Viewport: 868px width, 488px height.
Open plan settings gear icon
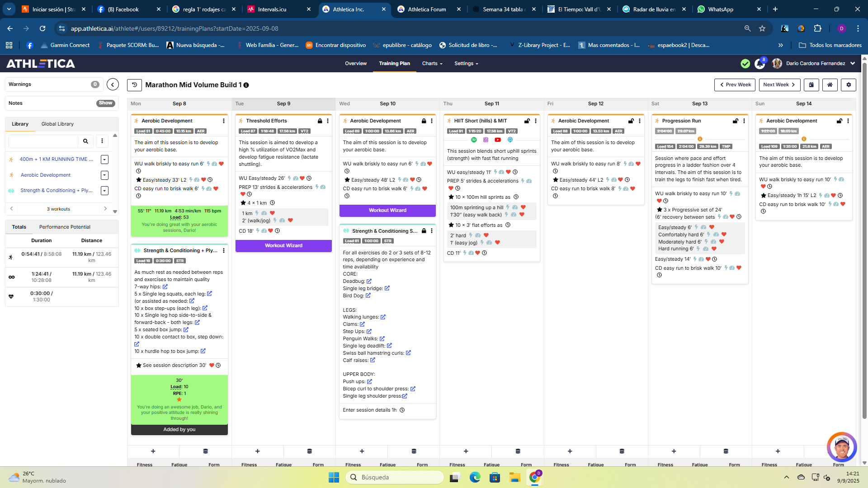(x=849, y=85)
